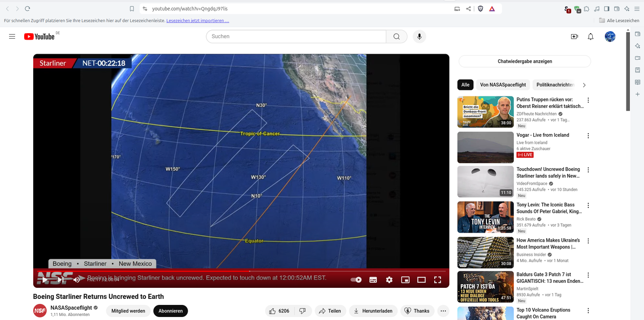Open options for How America Makes video

(x=588, y=241)
